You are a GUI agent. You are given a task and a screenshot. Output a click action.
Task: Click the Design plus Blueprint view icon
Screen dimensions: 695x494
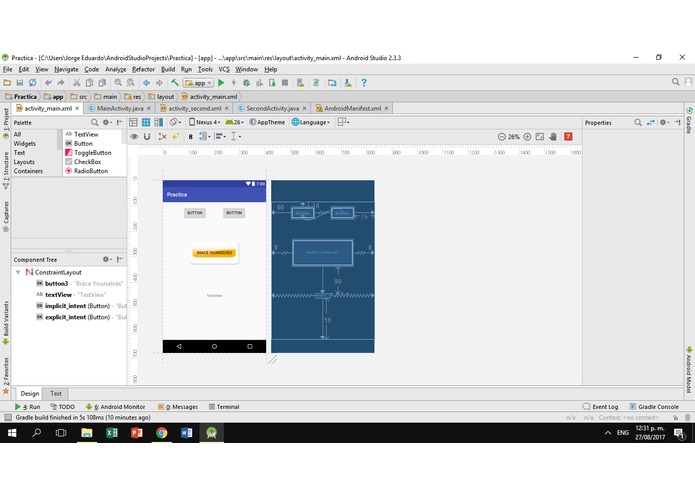coord(159,122)
